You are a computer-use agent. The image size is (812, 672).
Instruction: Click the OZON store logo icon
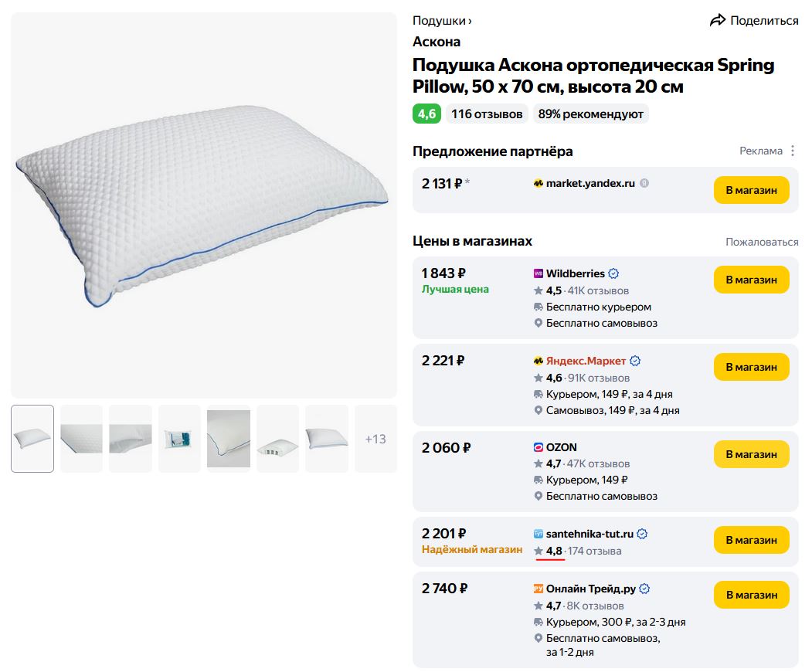pyautogui.click(x=539, y=447)
